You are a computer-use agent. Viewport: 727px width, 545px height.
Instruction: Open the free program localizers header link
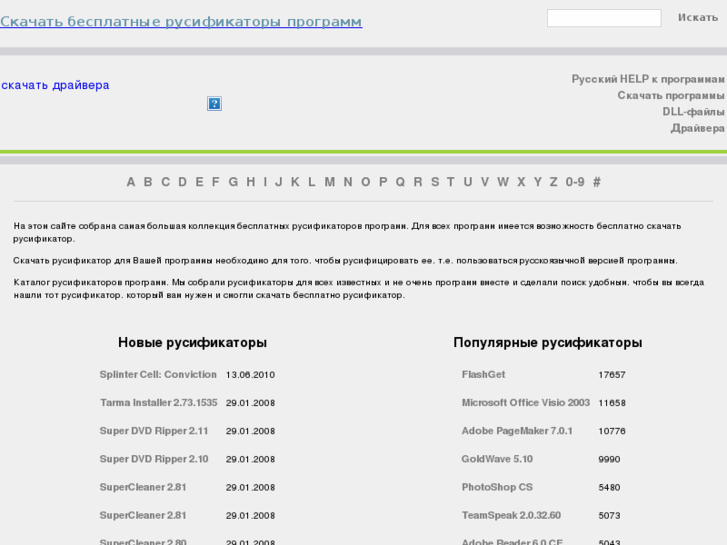181,21
